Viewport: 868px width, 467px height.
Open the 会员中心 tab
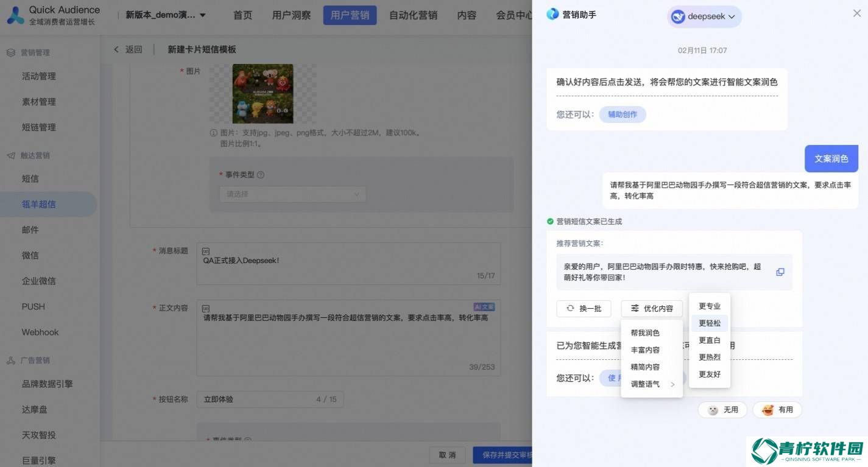(514, 15)
